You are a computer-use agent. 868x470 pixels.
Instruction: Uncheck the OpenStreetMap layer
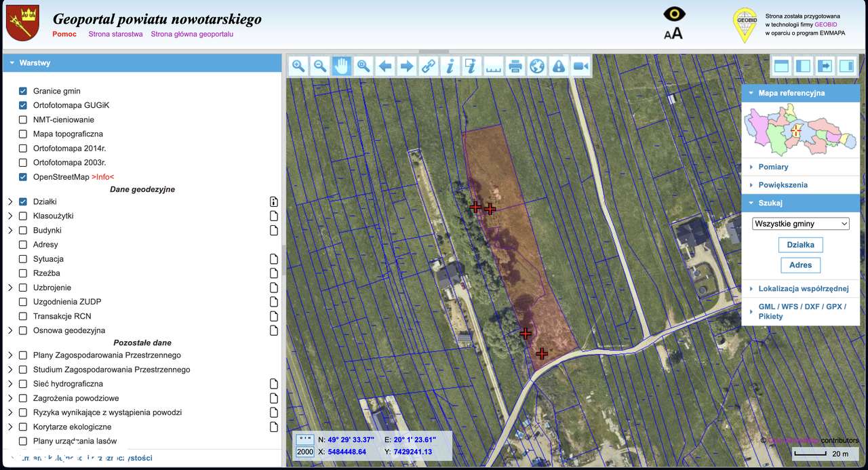coord(23,177)
